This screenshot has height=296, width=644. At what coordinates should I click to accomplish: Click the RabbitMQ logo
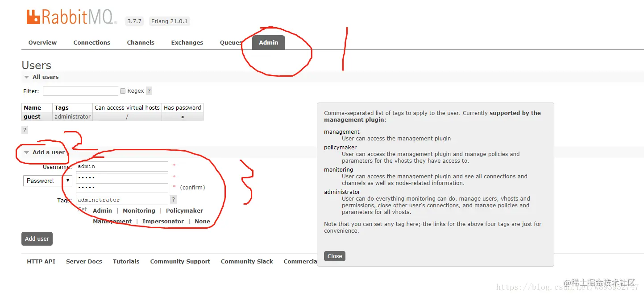pos(72,17)
